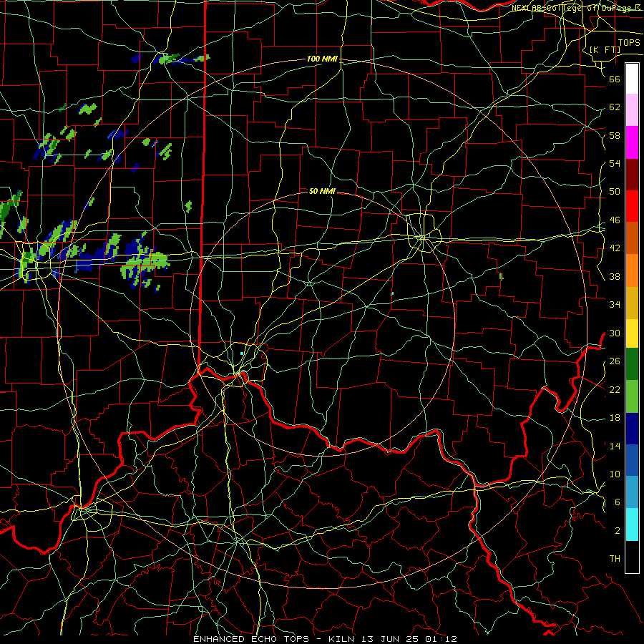Click the magenta swatch on the color scale
The width and height of the screenshot is (644, 644).
point(632,142)
